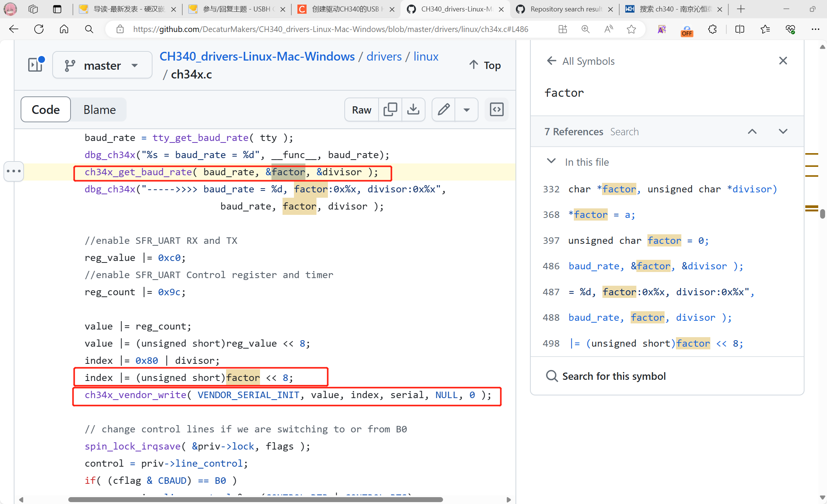The width and height of the screenshot is (827, 504).
Task: Navigate to drivers folder breadcrumb
Action: [x=384, y=56]
